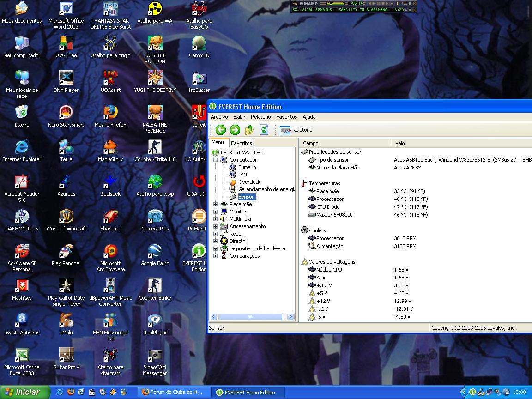Expand the Placa mãe tree node
This screenshot has height=399, width=532.
coord(216,204)
